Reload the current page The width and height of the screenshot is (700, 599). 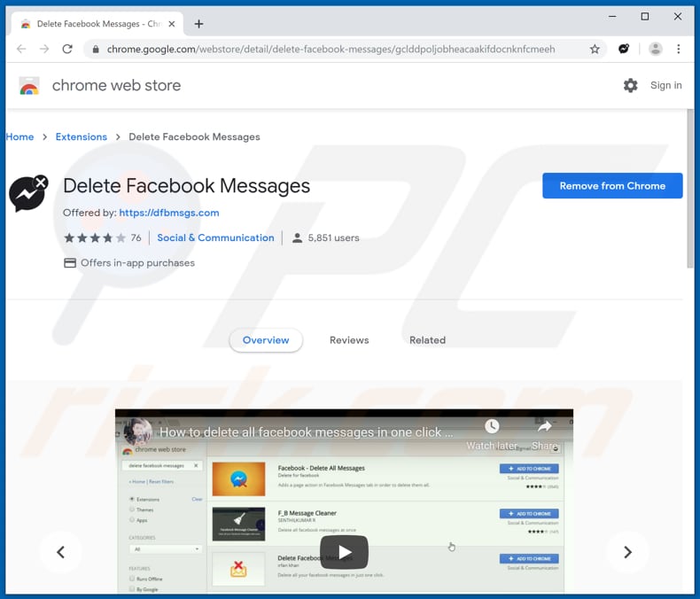click(x=67, y=49)
